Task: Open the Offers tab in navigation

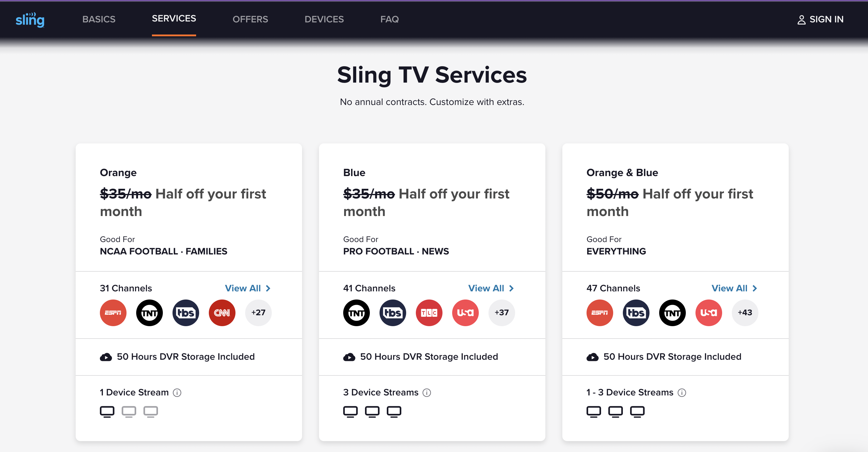Action: [x=250, y=19]
